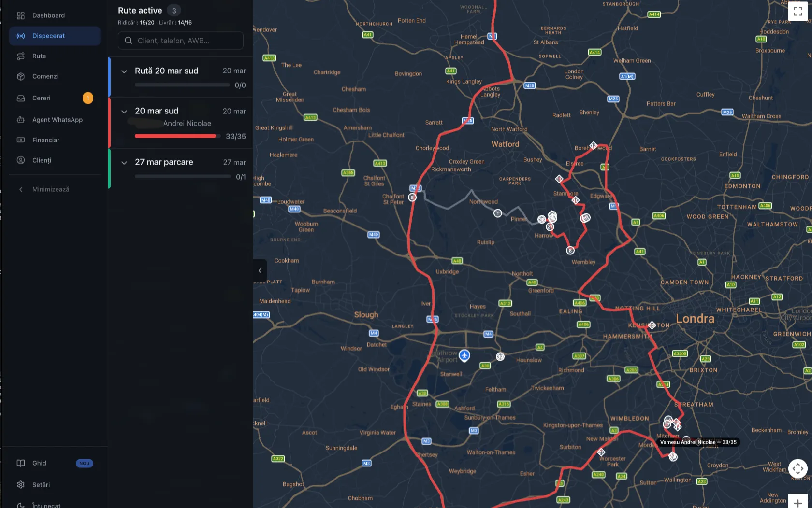Expand the Rută 20 mar sud route
The height and width of the screenshot is (508, 812).
click(124, 71)
